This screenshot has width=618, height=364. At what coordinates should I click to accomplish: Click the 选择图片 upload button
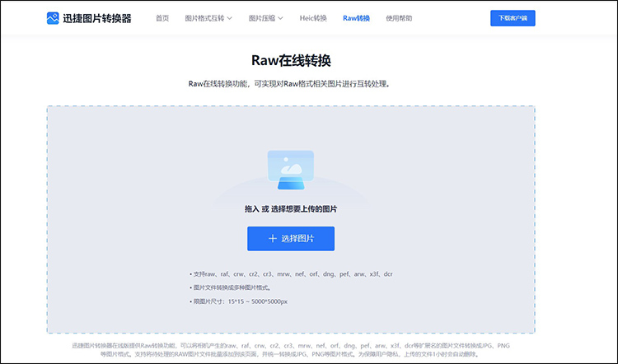[290, 238]
